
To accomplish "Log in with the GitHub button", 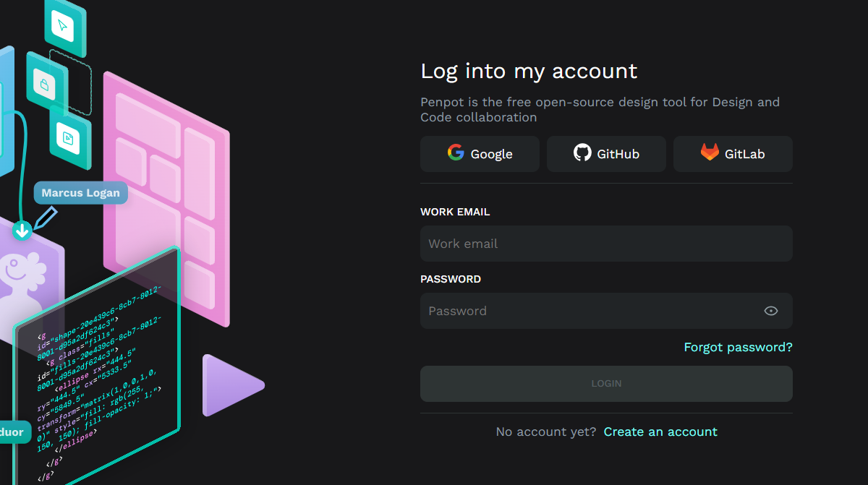I will click(x=606, y=154).
